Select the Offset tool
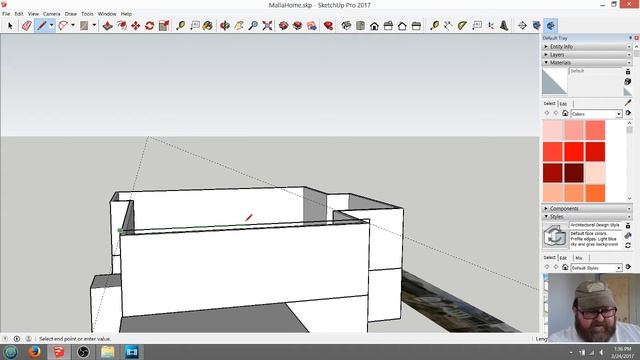Image resolution: width=640 pixels, height=360 pixels. point(122,26)
